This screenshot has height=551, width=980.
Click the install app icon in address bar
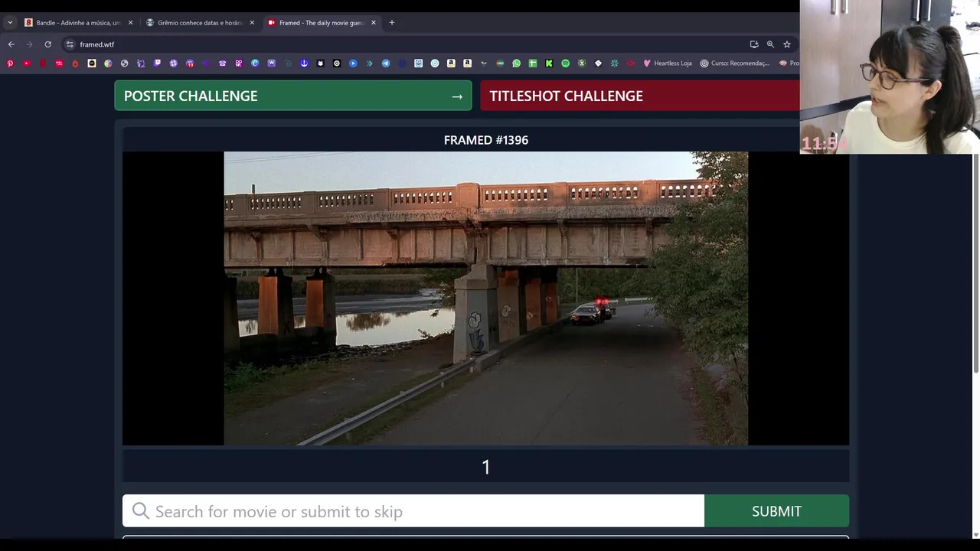coord(754,44)
